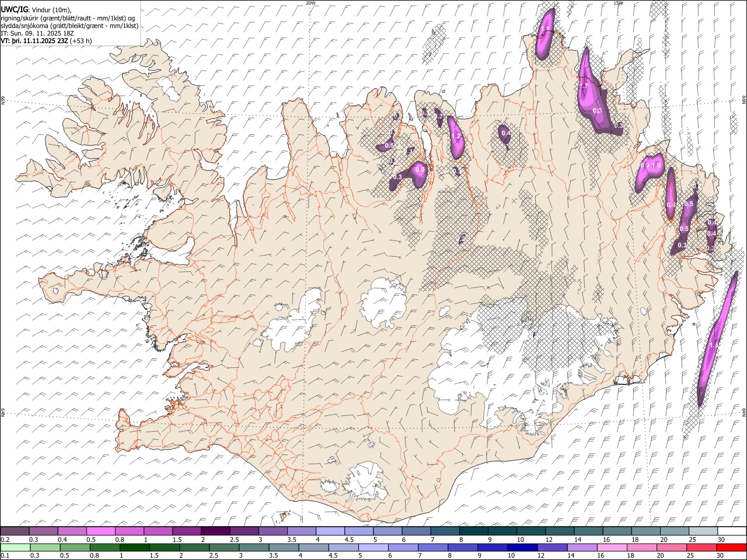Click the "slydda/snjókoma" legend description line

coord(69,26)
